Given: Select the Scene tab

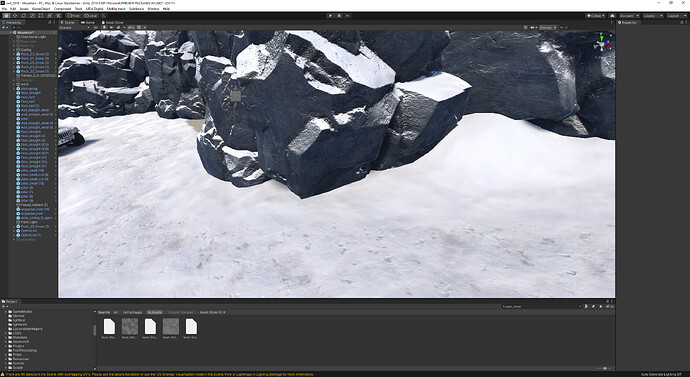Looking at the screenshot, I should click(69, 22).
